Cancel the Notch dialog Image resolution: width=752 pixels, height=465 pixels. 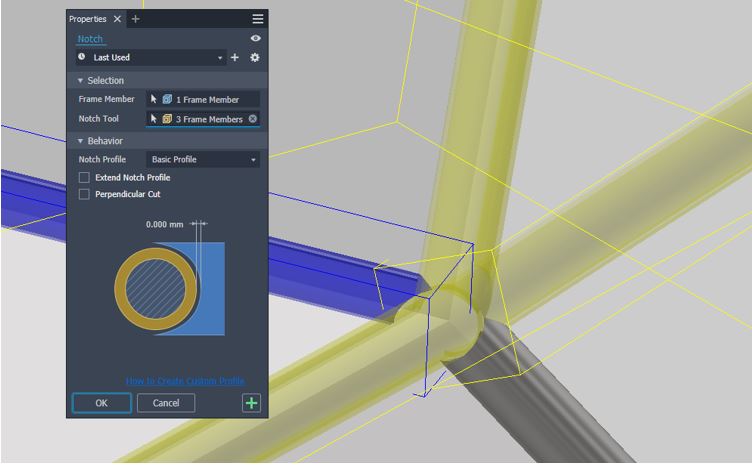pyautogui.click(x=166, y=403)
